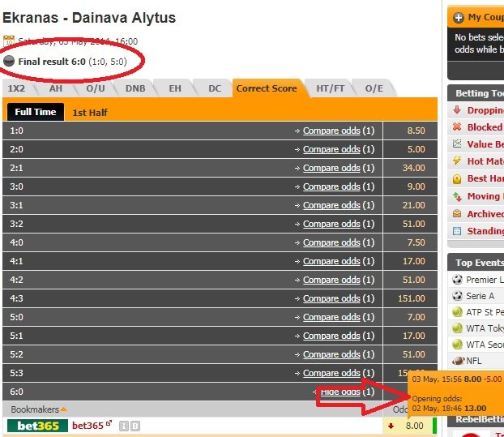
Task: Click the 6:0 score row label
Action: (16, 392)
